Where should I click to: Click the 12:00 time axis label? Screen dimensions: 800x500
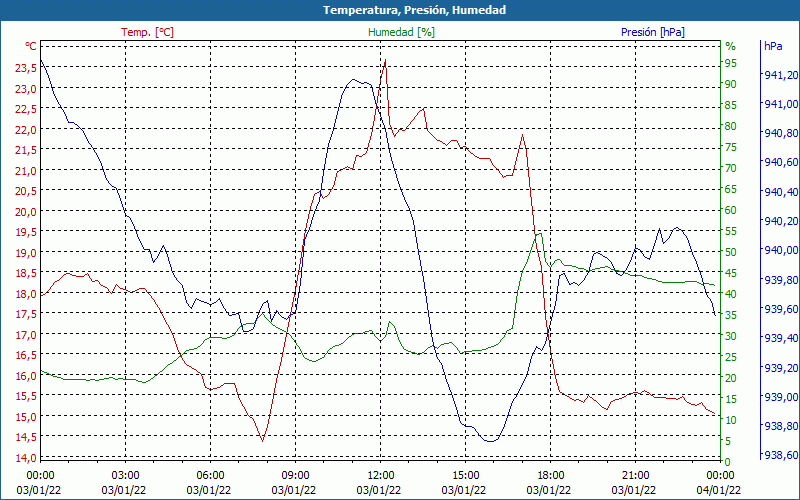click(x=380, y=476)
